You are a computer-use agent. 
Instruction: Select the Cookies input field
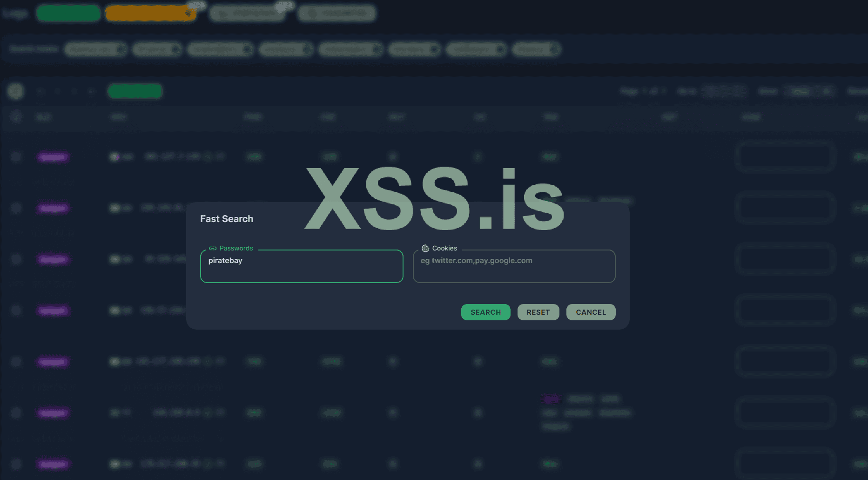click(x=514, y=266)
